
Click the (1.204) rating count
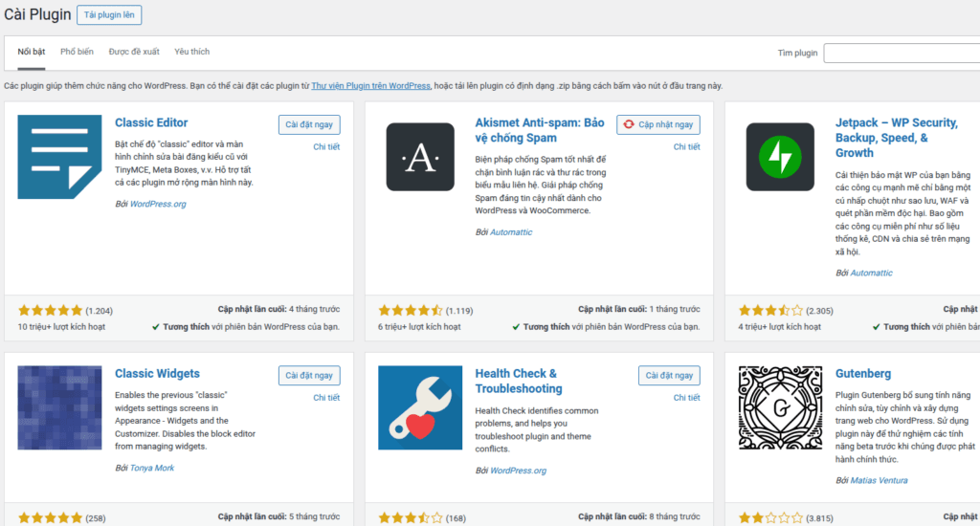pos(100,311)
